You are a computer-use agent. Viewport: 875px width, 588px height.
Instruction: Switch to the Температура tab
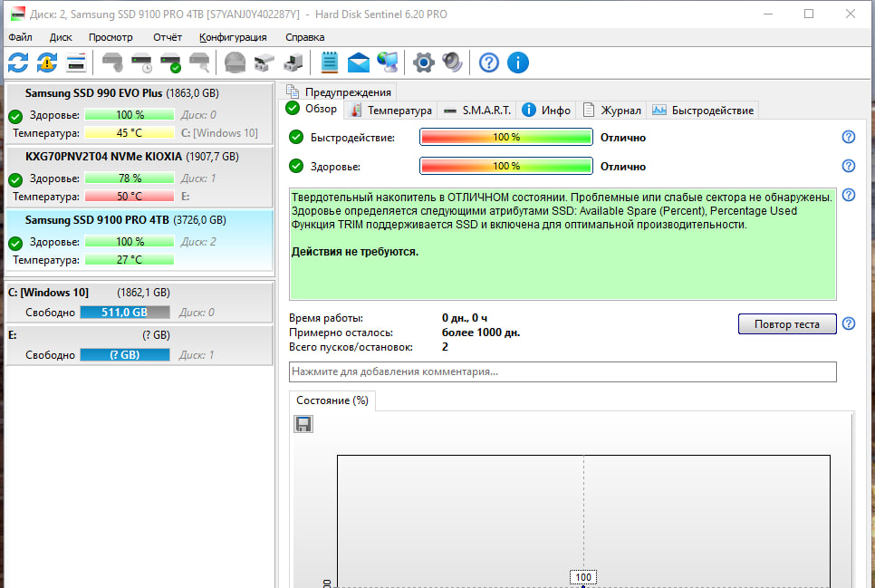tap(390, 111)
